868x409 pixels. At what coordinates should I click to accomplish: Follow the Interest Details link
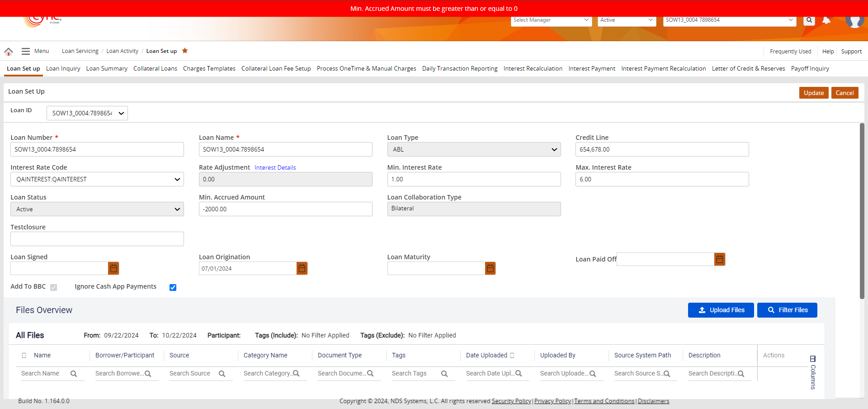[275, 168]
